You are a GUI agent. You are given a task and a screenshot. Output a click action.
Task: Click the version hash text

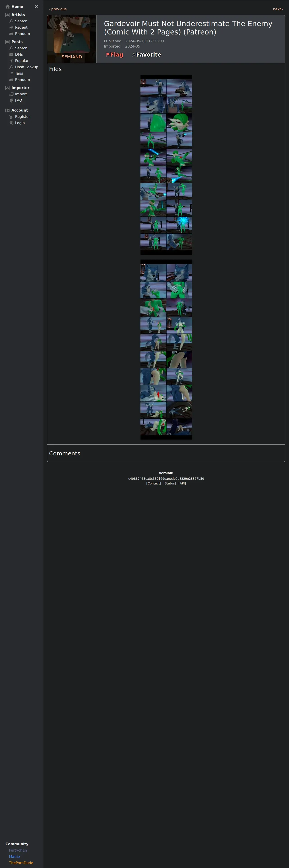166,478
